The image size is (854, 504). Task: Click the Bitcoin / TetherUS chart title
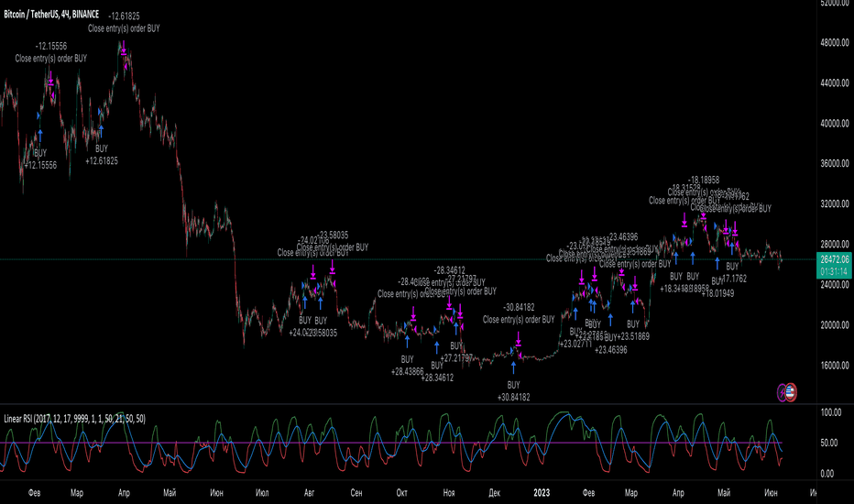point(51,14)
